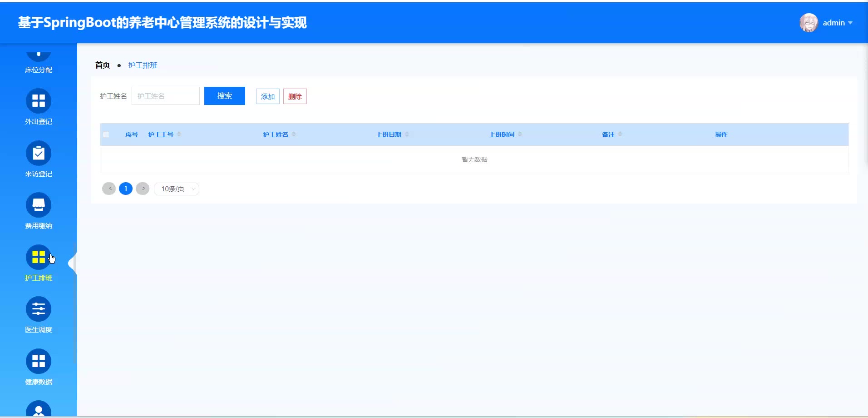The width and height of the screenshot is (868, 418).
Task: Click the sort arrows beside 备注
Action: 620,134
